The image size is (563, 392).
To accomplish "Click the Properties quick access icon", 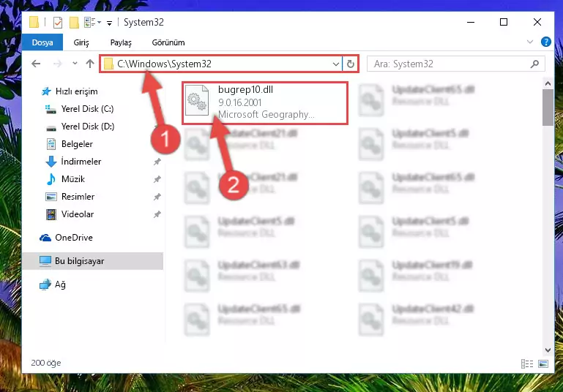I will (57, 22).
